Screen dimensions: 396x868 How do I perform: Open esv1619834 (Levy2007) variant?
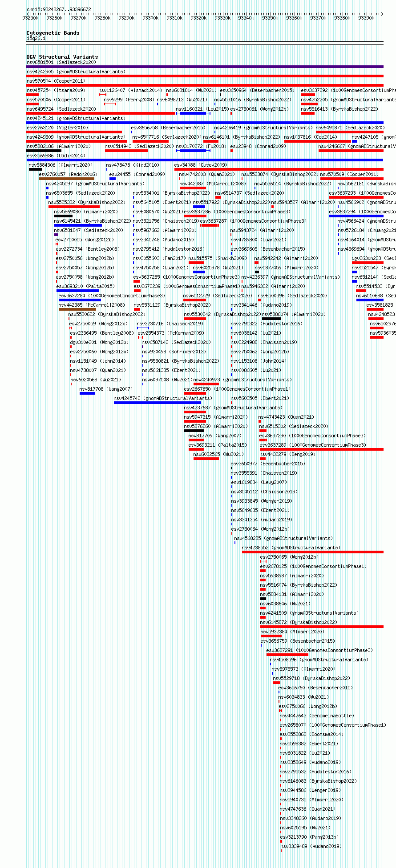(x=259, y=482)
